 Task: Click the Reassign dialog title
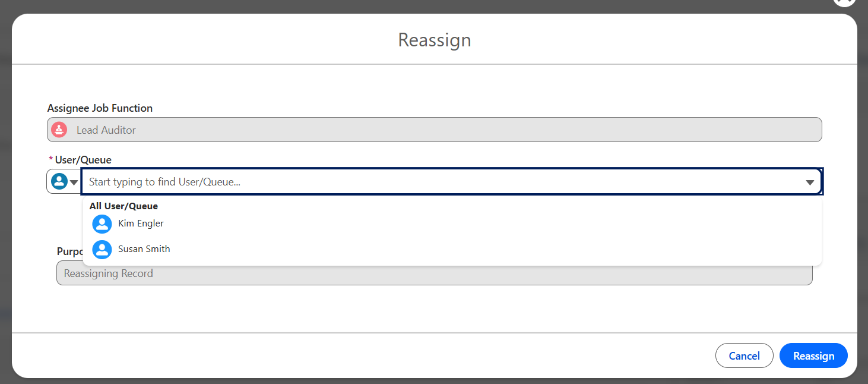point(434,40)
